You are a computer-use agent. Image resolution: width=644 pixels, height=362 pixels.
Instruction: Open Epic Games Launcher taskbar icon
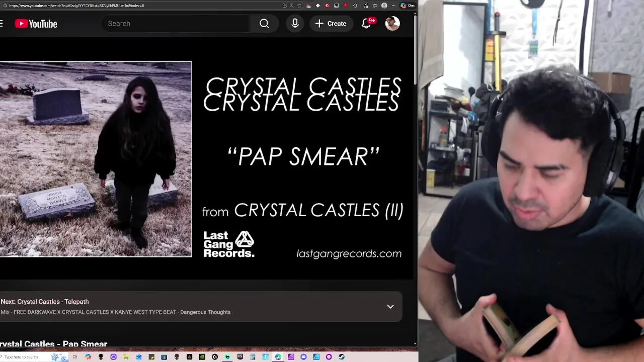240,357
